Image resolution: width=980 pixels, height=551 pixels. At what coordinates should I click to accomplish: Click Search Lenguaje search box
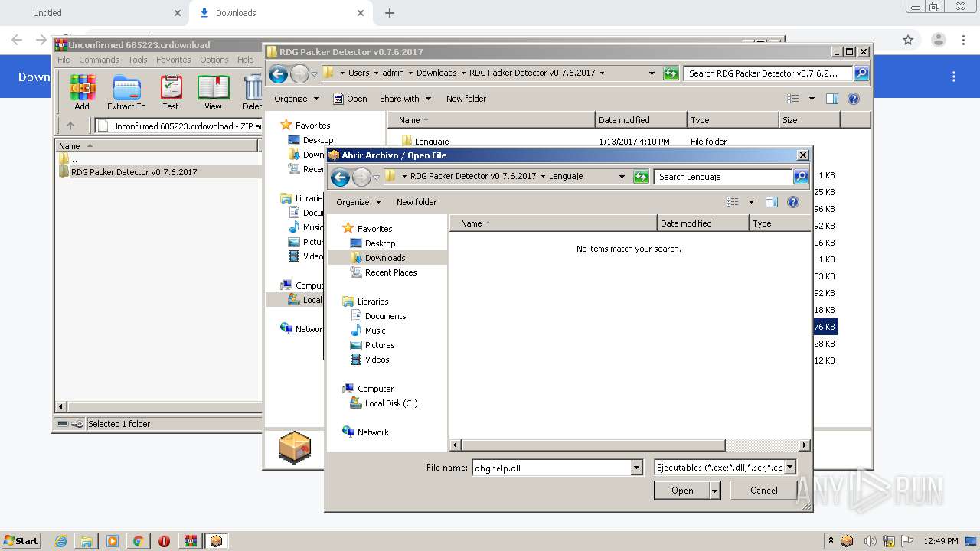(x=724, y=177)
